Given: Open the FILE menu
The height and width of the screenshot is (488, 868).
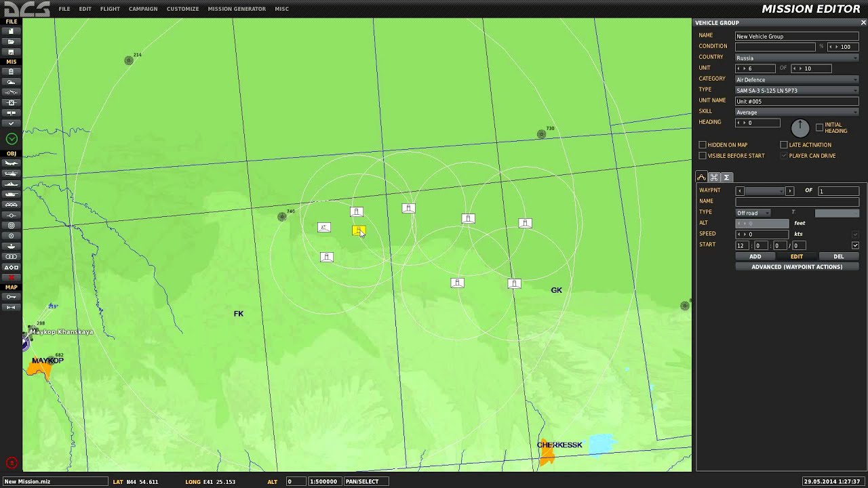Looking at the screenshot, I should click(64, 9).
